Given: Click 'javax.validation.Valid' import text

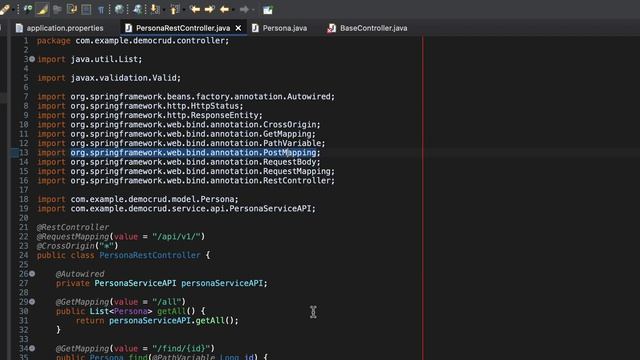Looking at the screenshot, I should pyautogui.click(x=124, y=78).
